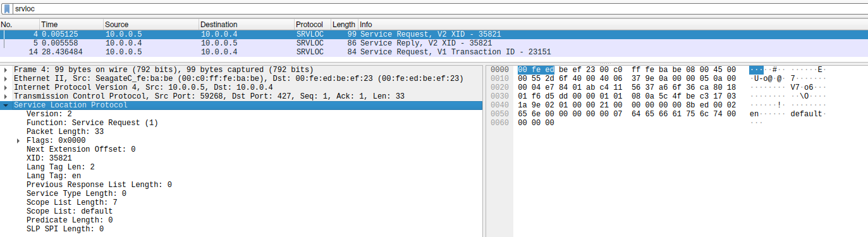Select Next Extension Offset: 0 field
This screenshot has width=868, height=237.
81,149
